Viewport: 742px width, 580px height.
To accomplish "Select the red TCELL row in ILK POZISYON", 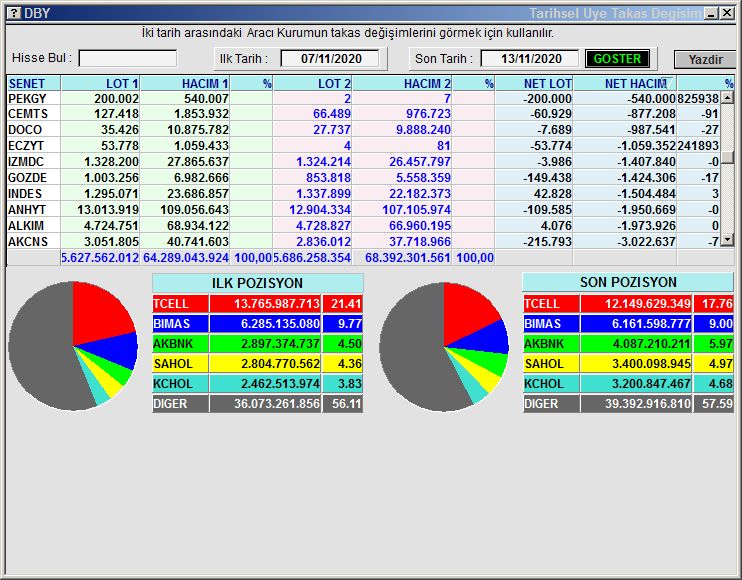I will point(257,303).
